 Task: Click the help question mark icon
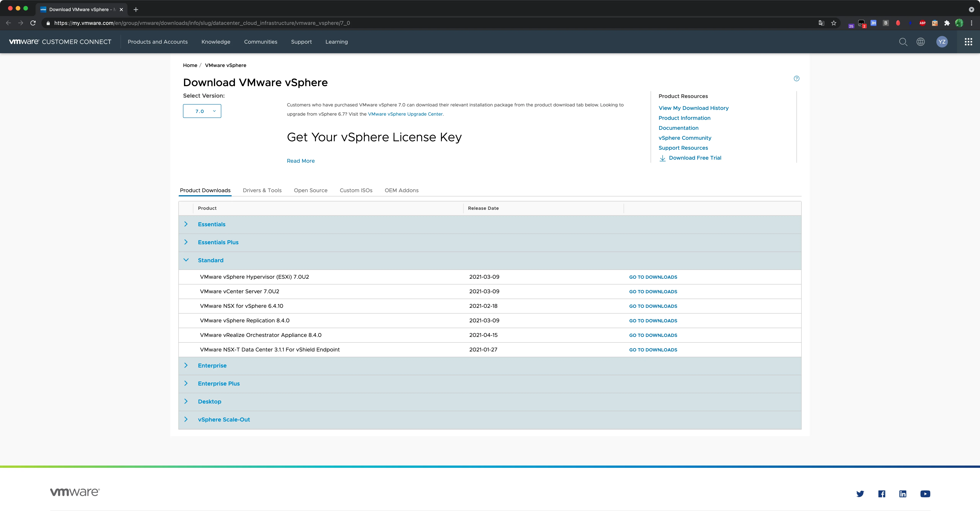[x=797, y=78]
